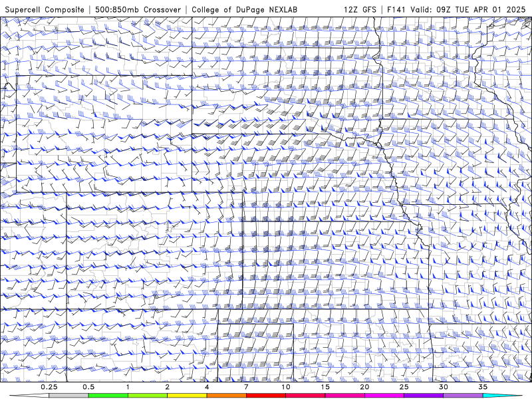Select the crimson legend swatch between 10 and 15

(305, 396)
